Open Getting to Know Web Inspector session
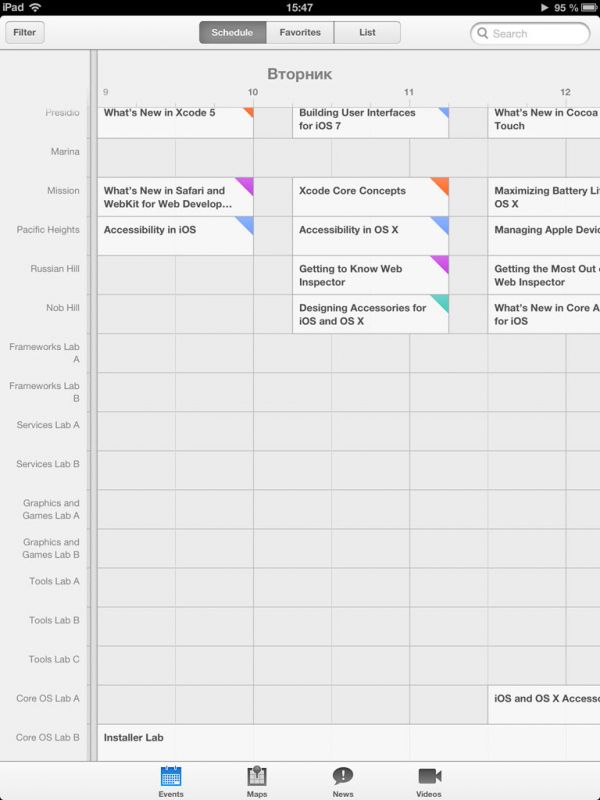The height and width of the screenshot is (800, 600). coord(370,275)
